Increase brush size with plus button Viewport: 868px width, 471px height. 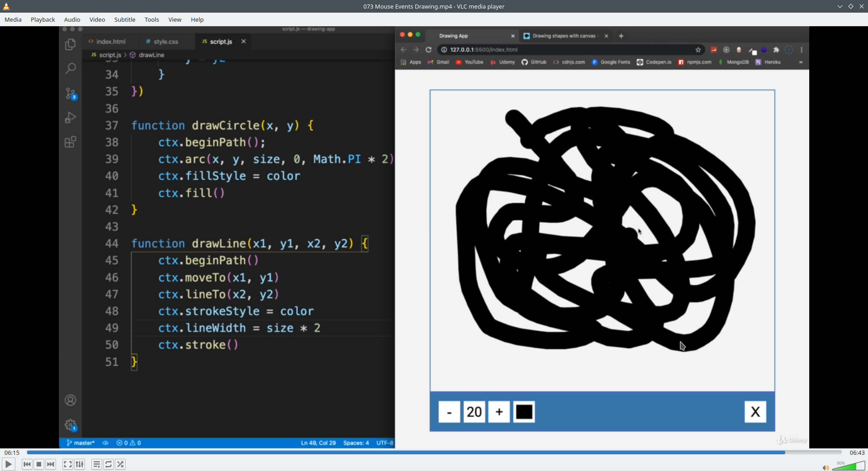point(499,412)
